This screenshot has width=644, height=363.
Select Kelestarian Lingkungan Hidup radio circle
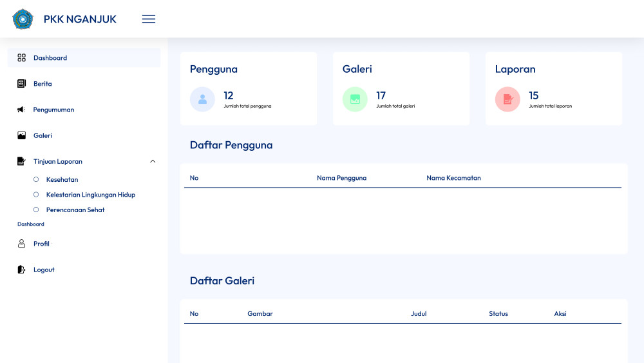[36, 195]
